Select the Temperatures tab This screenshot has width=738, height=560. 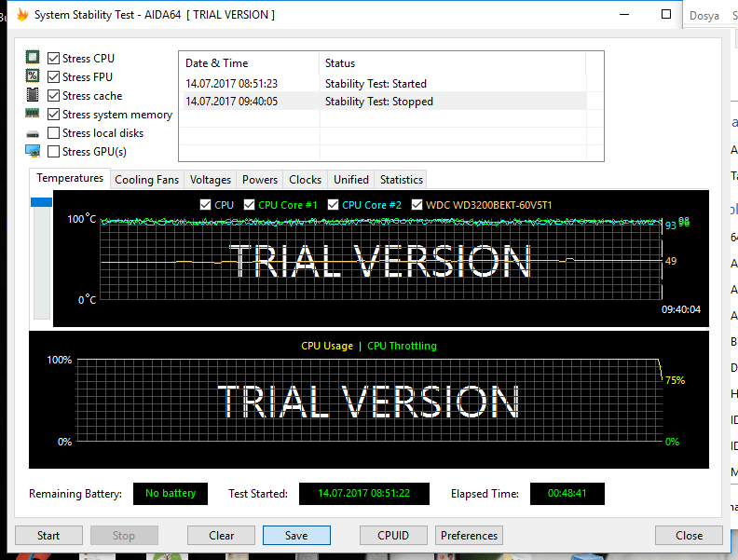click(x=70, y=178)
